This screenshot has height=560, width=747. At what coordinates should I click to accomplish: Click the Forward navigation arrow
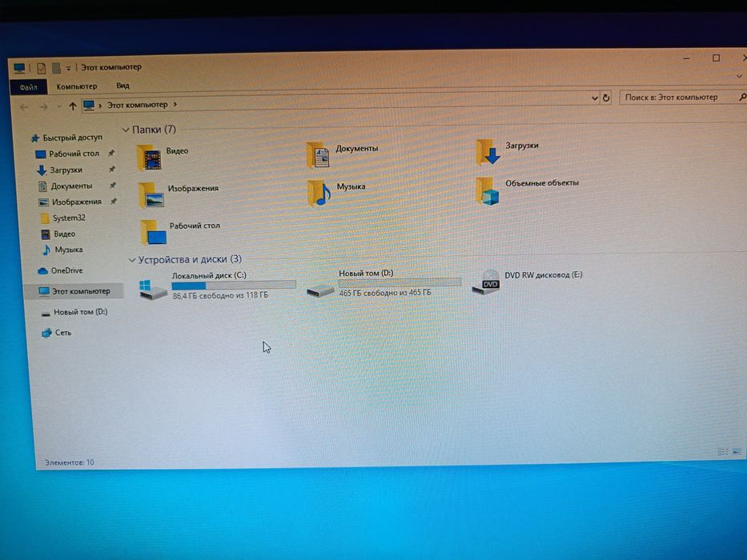point(43,106)
